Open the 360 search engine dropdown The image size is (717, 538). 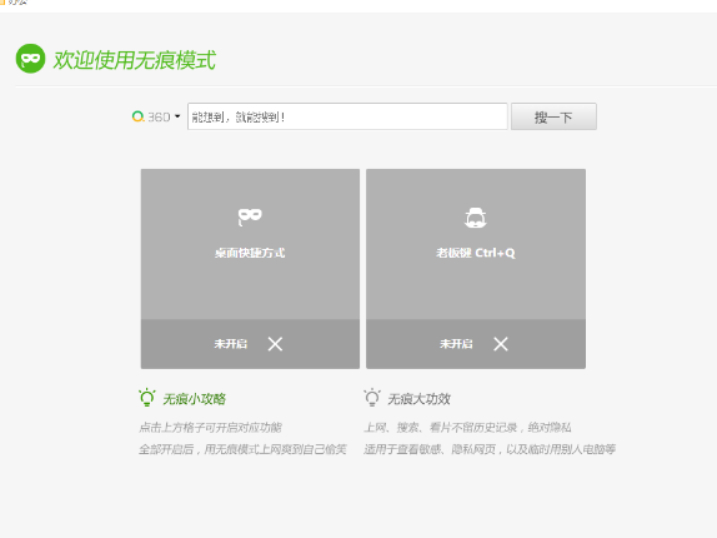click(177, 117)
